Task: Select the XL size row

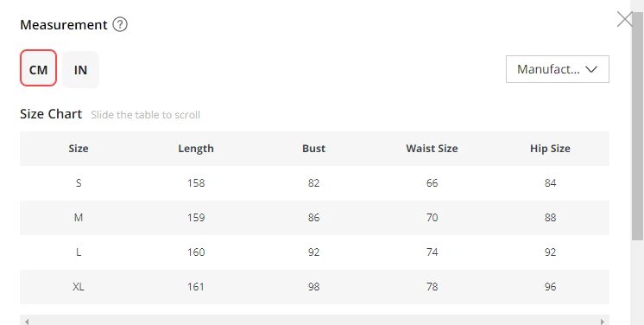Action: (x=314, y=287)
